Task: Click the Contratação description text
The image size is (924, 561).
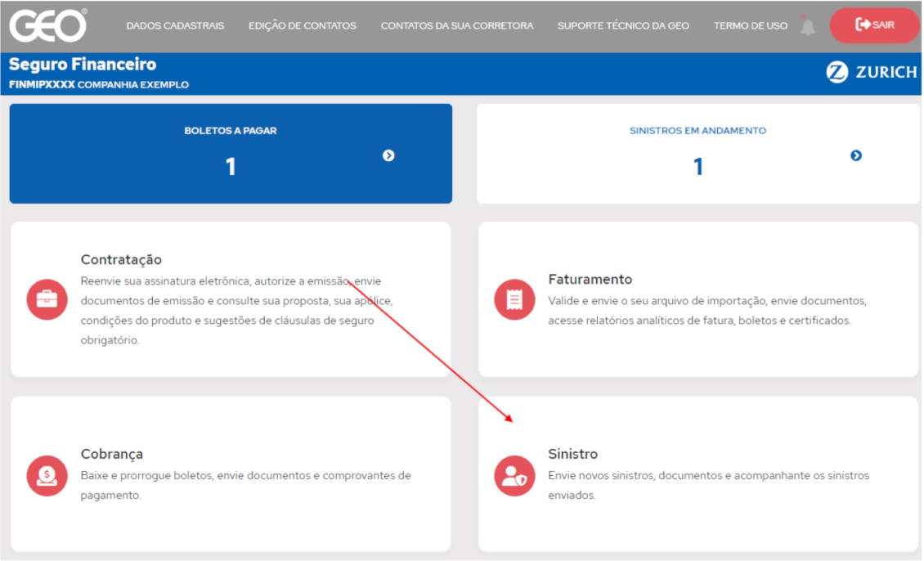Action: click(x=237, y=311)
